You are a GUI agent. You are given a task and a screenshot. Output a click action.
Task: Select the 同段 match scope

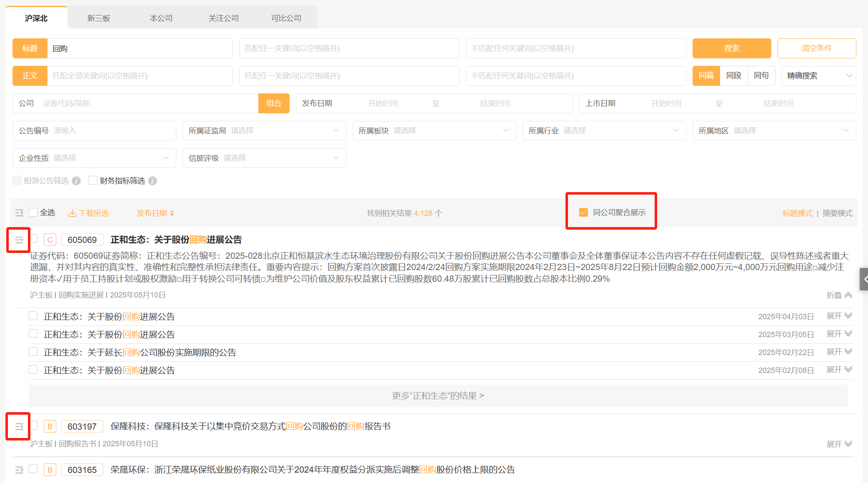(734, 76)
